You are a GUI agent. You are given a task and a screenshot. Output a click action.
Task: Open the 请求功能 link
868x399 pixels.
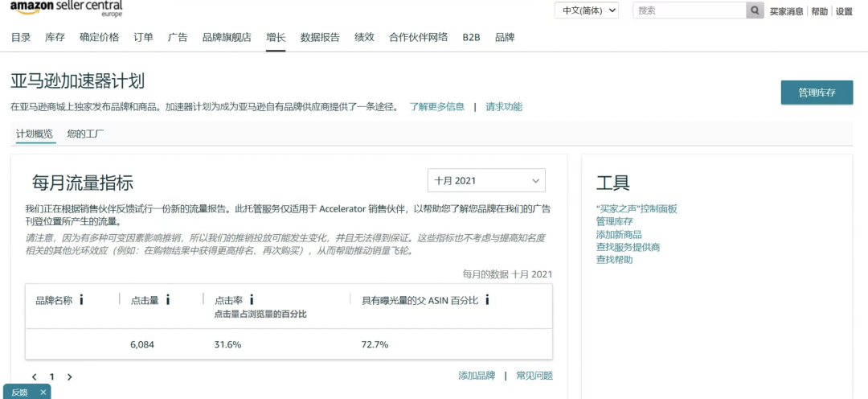tap(504, 107)
